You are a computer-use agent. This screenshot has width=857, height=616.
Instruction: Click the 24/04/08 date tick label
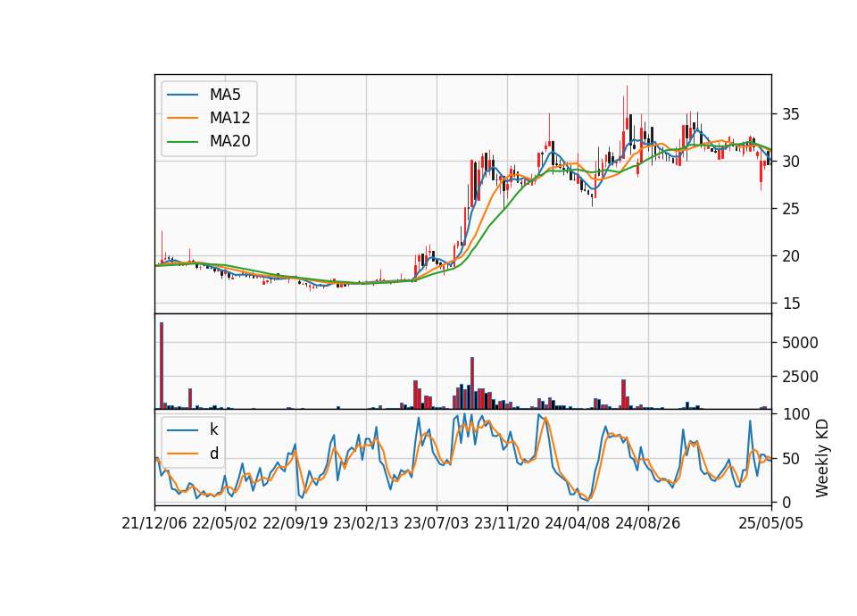pyautogui.click(x=578, y=523)
